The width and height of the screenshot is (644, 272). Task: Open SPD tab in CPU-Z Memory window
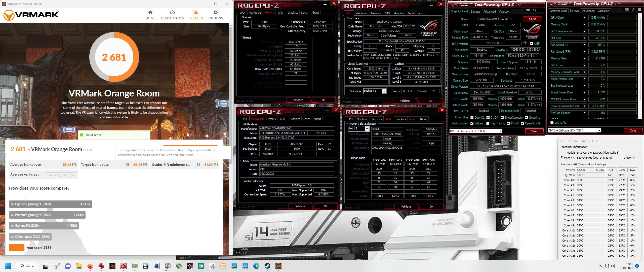pyautogui.click(x=280, y=13)
